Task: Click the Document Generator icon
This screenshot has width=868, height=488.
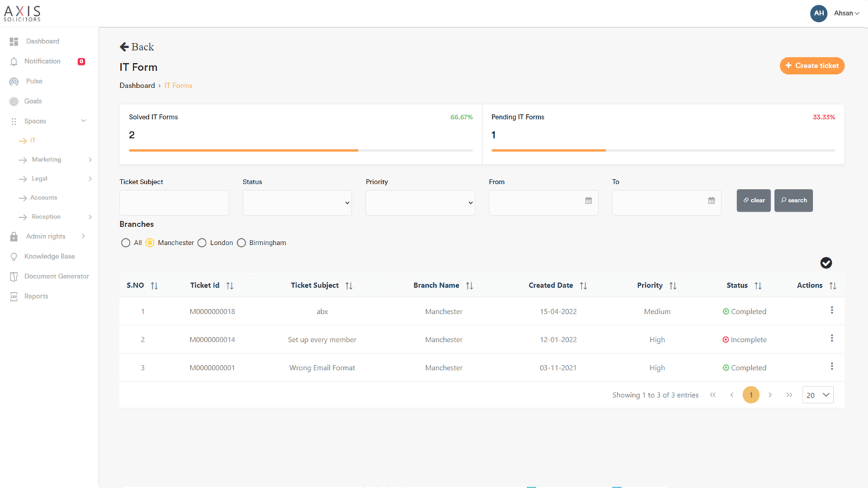Action: (14, 276)
